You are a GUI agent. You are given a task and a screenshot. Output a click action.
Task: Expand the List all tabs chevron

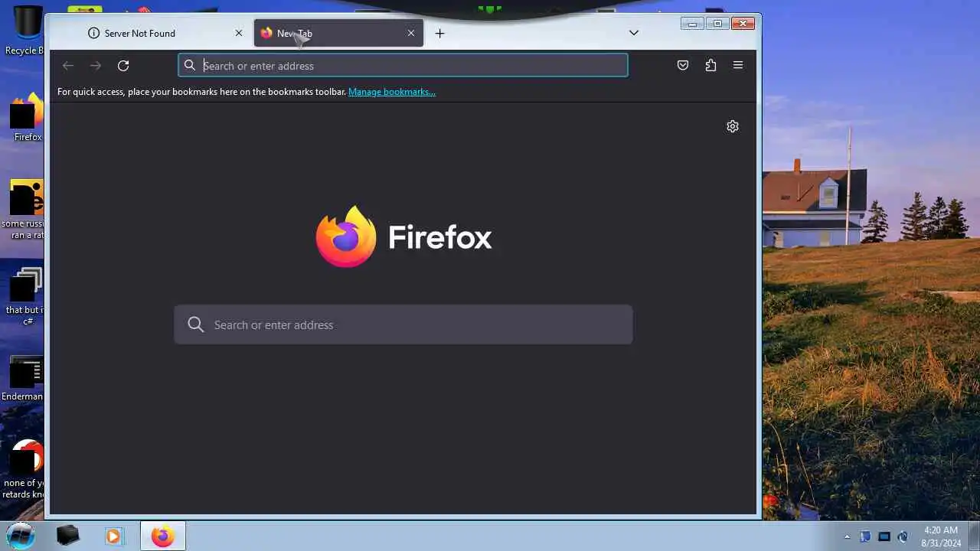[x=634, y=33]
